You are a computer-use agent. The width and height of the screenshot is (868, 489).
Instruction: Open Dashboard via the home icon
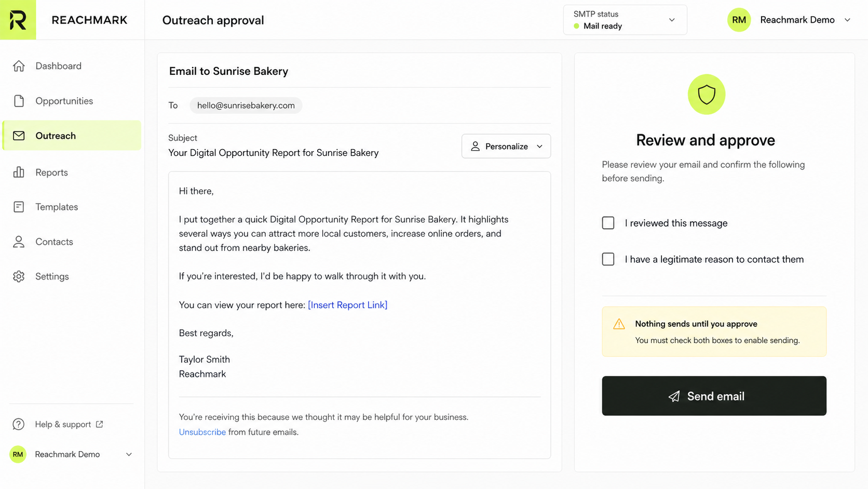pyautogui.click(x=19, y=66)
